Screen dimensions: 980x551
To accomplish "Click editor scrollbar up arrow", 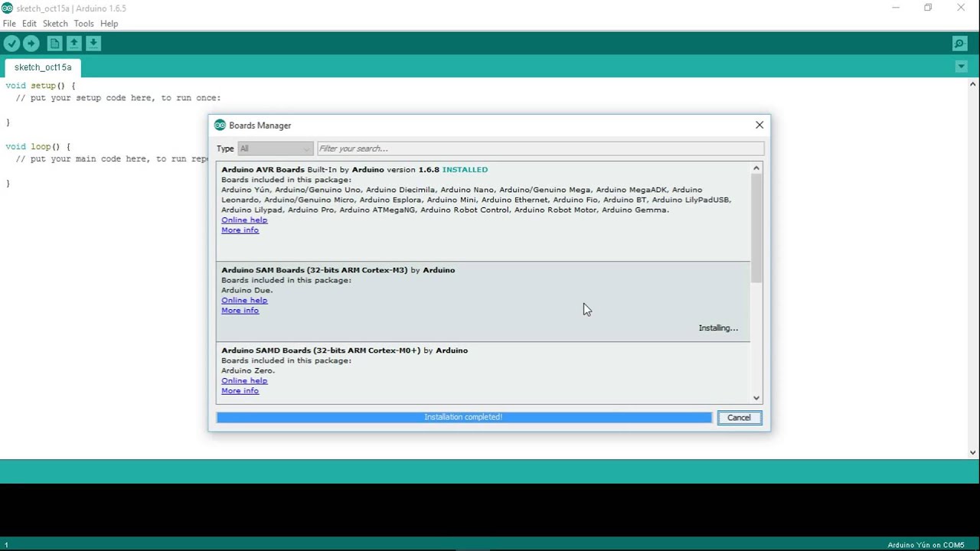I will click(973, 84).
